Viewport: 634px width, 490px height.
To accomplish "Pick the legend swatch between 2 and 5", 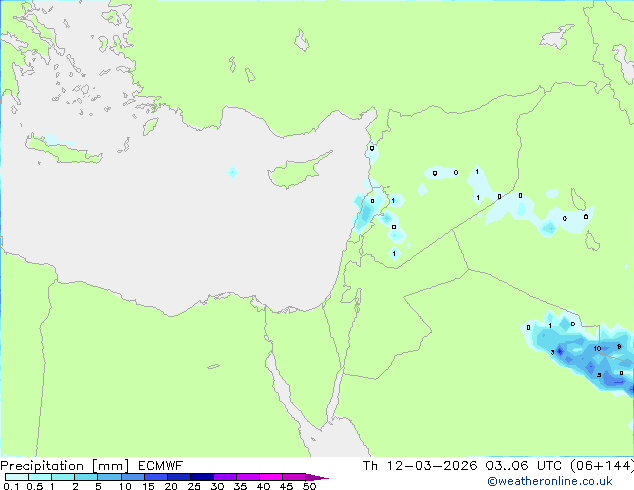I will (86, 477).
